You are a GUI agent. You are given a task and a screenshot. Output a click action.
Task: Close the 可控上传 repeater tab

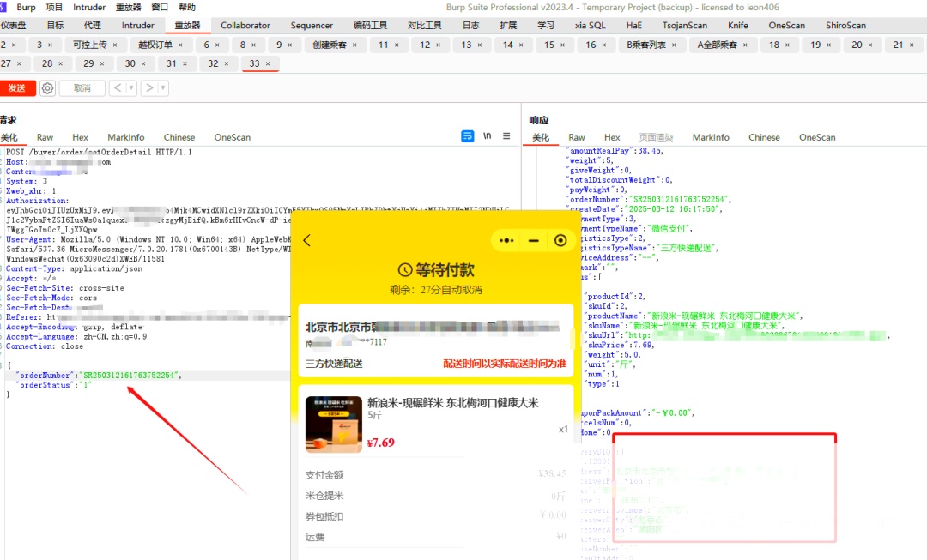pyautogui.click(x=115, y=45)
